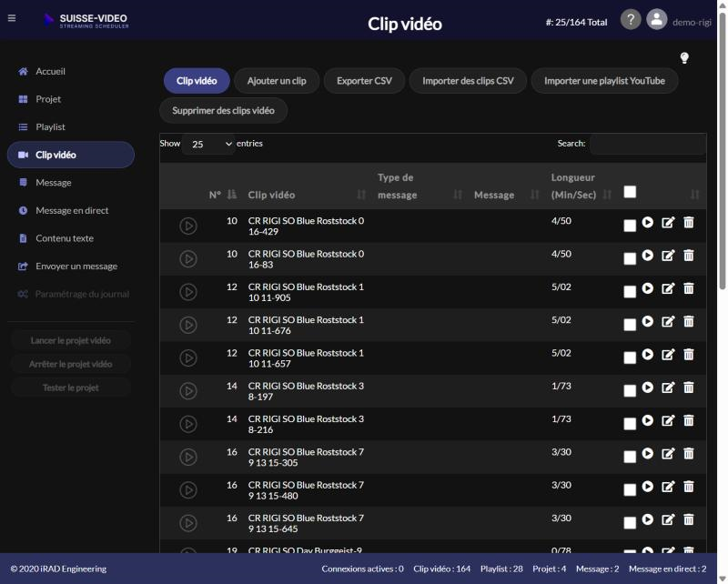Open Message in the sidebar
This screenshot has width=728, height=584.
pos(71,183)
